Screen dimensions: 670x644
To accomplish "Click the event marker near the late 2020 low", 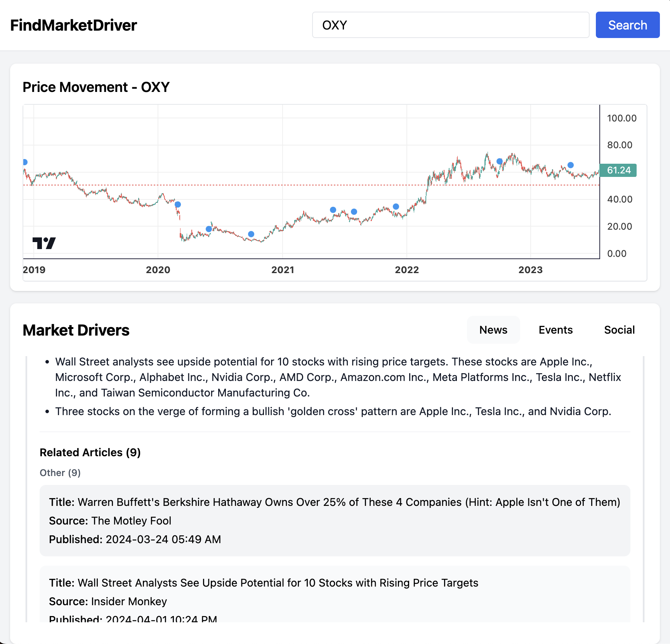I will 251,234.
